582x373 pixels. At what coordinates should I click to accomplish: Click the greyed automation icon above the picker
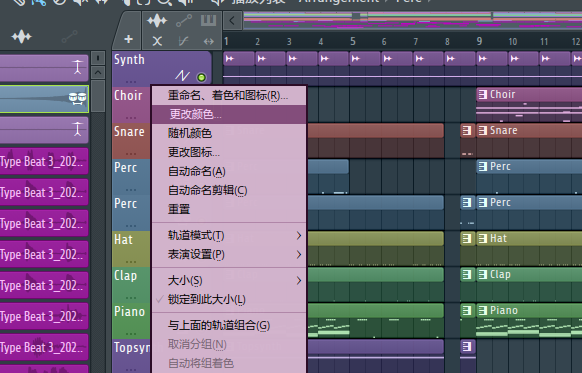[x=69, y=37]
